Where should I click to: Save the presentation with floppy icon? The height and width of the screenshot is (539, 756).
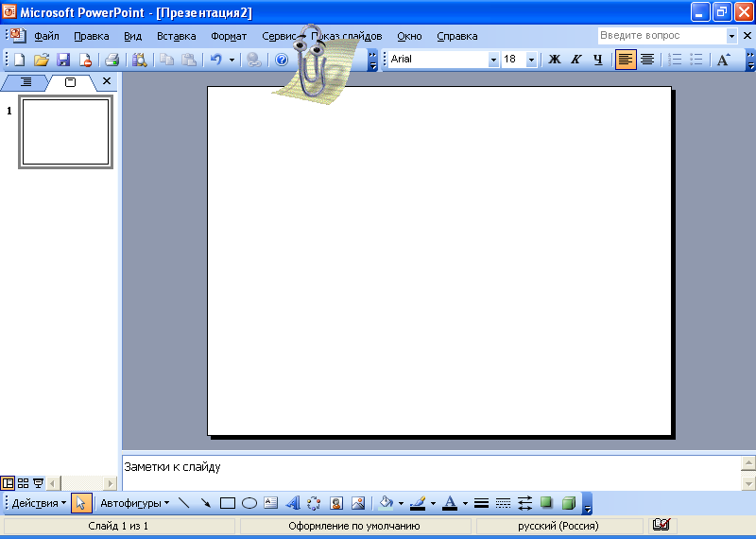[63, 60]
